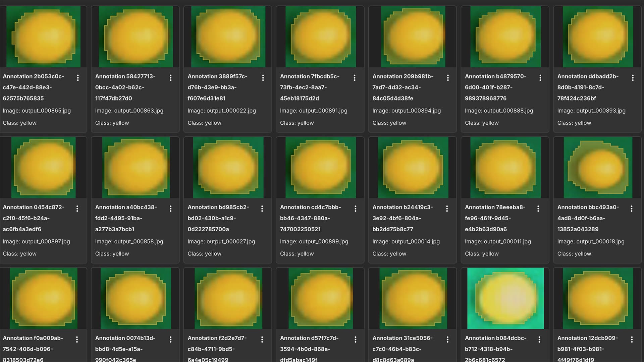Open thumbnail of output_000018.jpg annotation
The width and height of the screenshot is (644, 362).
(598, 167)
